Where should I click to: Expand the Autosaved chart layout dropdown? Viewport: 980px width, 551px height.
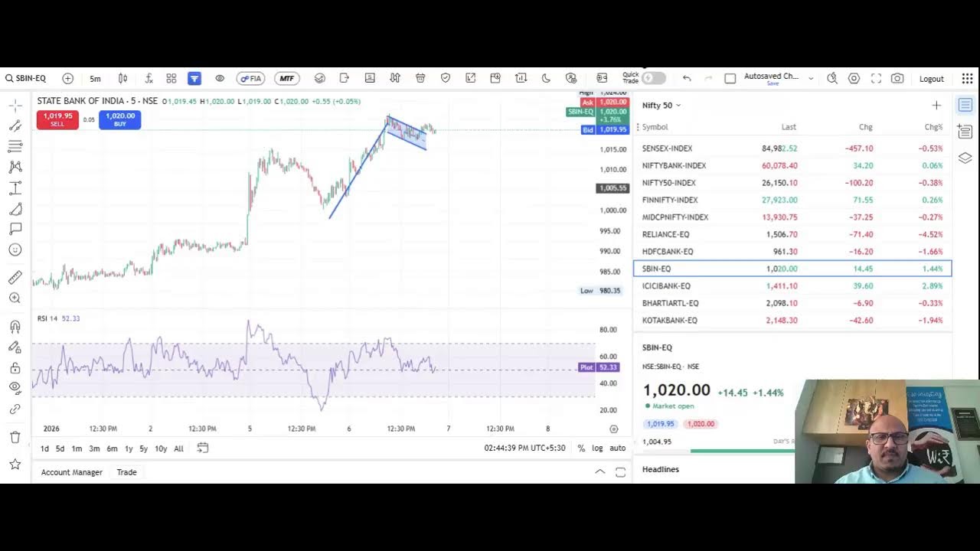[x=811, y=78]
